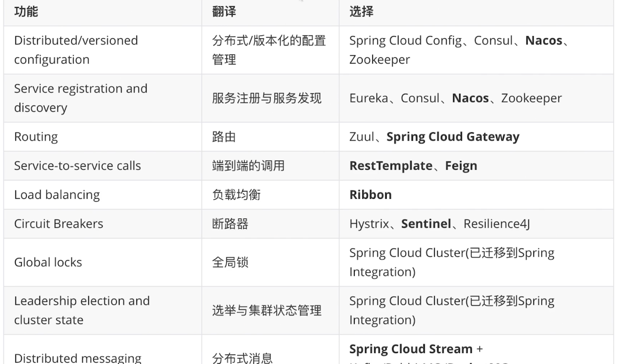Click Zuul in the routing row

click(362, 137)
